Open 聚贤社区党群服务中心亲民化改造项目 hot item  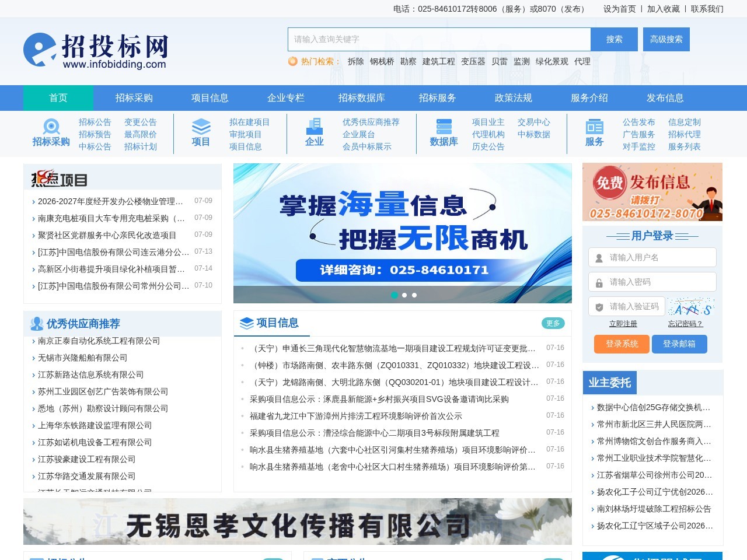[107, 235]
